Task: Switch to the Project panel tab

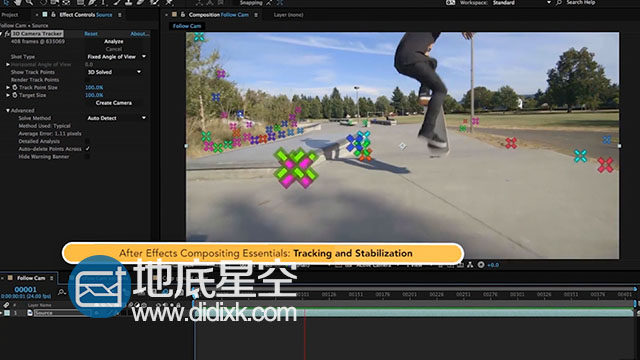Action: coord(10,15)
